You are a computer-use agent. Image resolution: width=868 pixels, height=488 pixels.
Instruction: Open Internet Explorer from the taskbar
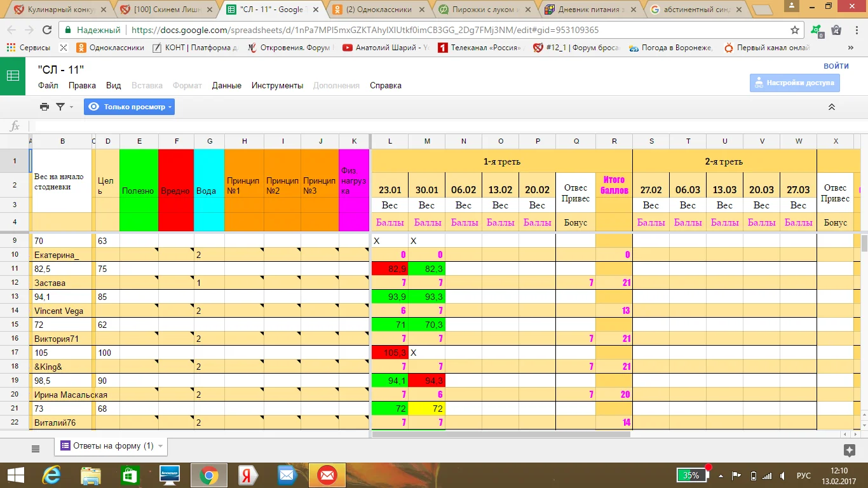point(51,475)
